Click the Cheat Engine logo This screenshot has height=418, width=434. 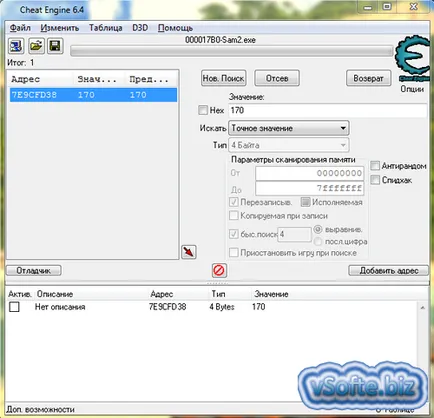coord(413,58)
